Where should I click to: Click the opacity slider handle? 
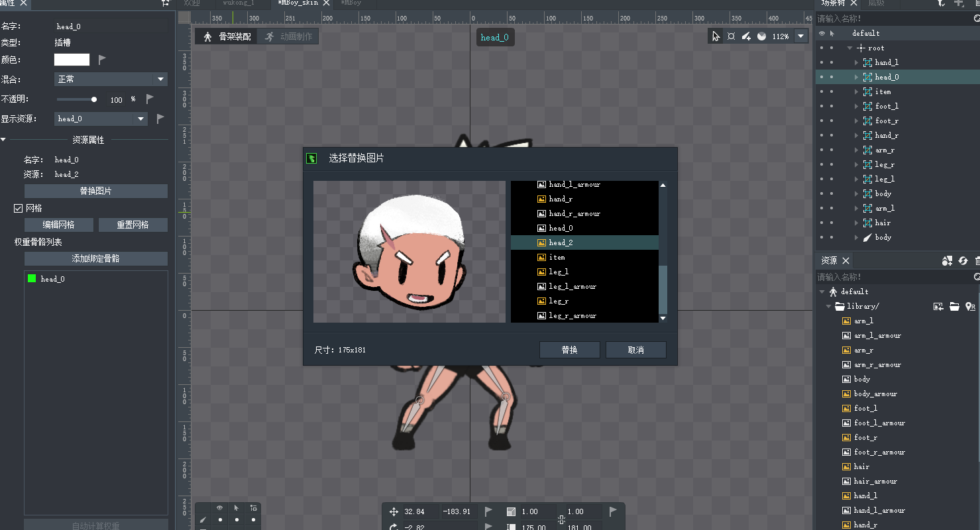click(x=94, y=99)
